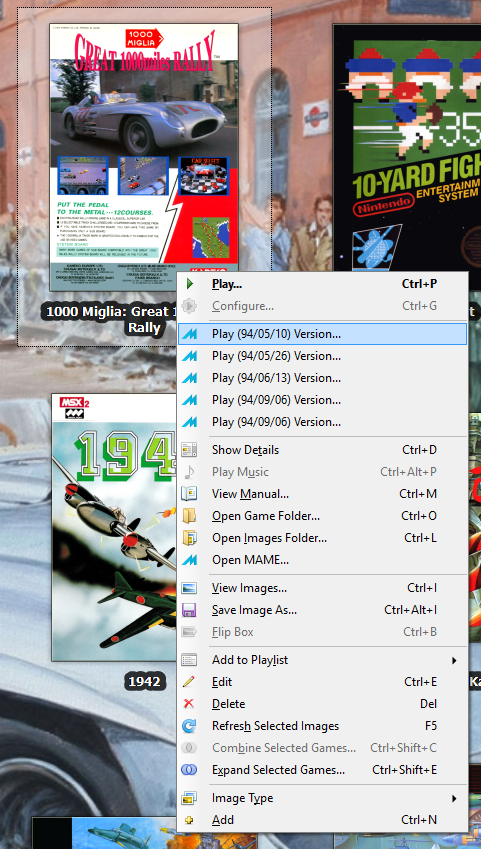Choose Add from the context menu
Screen dimensions: 481x849
[x=322, y=820]
